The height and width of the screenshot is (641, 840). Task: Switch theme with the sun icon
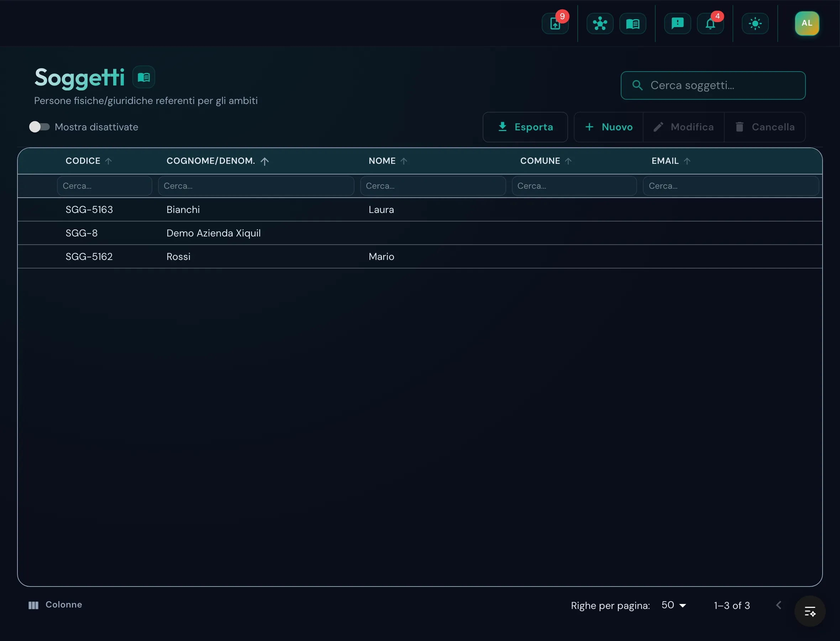(755, 24)
